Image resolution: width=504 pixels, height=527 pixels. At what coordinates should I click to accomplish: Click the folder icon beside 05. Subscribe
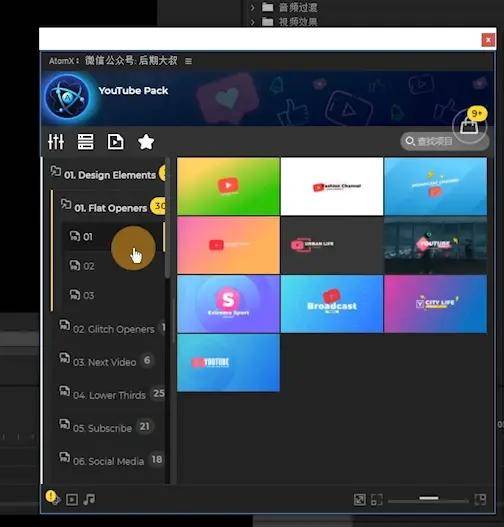[65, 424]
